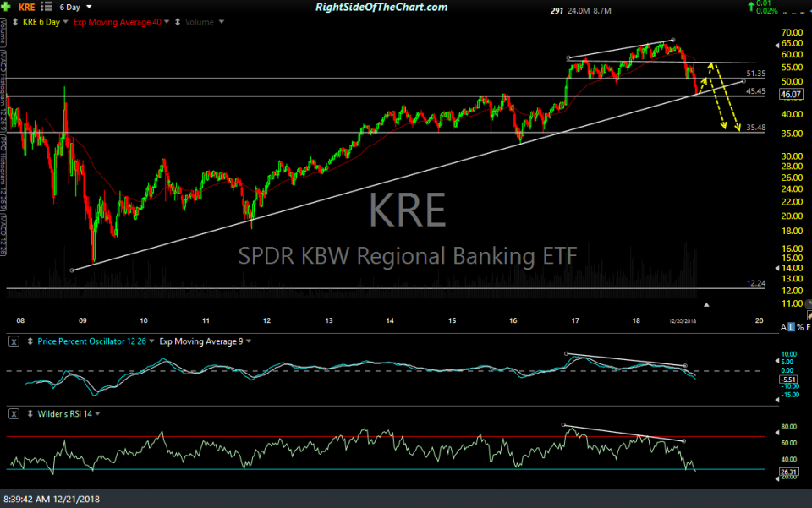The image size is (812, 508).
Task: Remove the Price Percent Oscillator panel via X
Action: point(12,341)
